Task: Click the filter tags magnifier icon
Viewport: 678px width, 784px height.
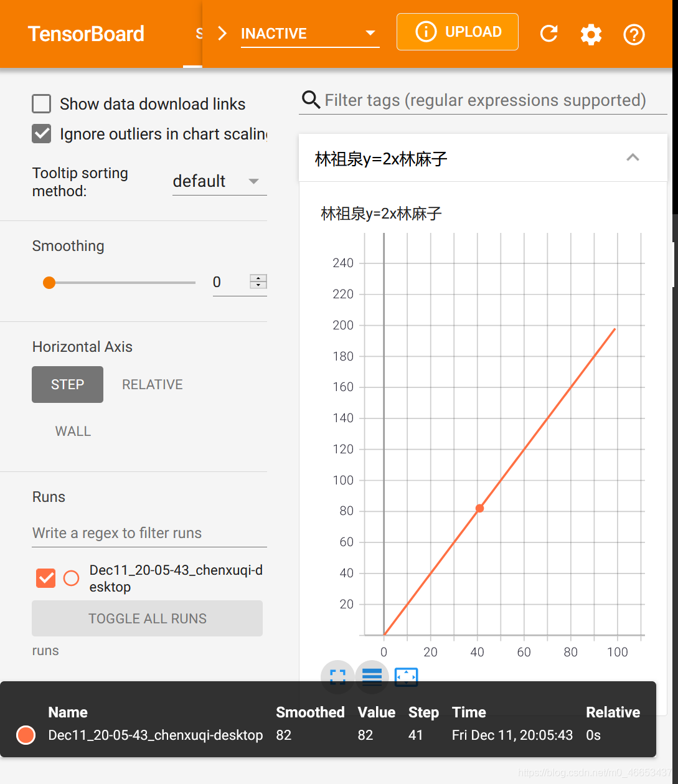Action: pos(310,100)
